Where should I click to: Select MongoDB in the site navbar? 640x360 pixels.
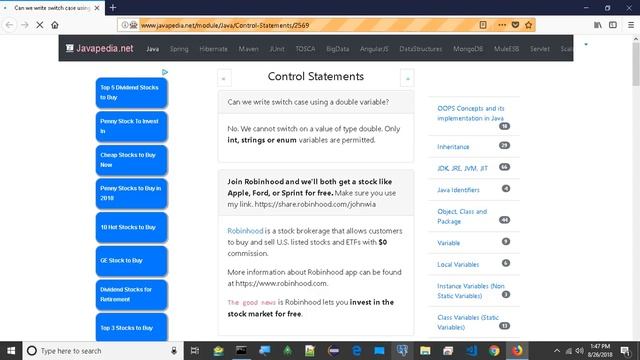pos(468,49)
